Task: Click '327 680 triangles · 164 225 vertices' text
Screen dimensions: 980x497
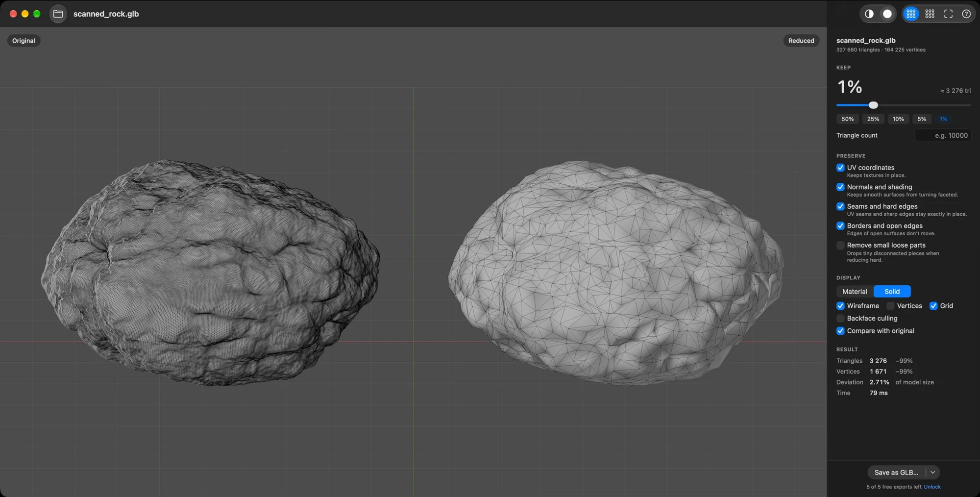Action: pyautogui.click(x=881, y=50)
